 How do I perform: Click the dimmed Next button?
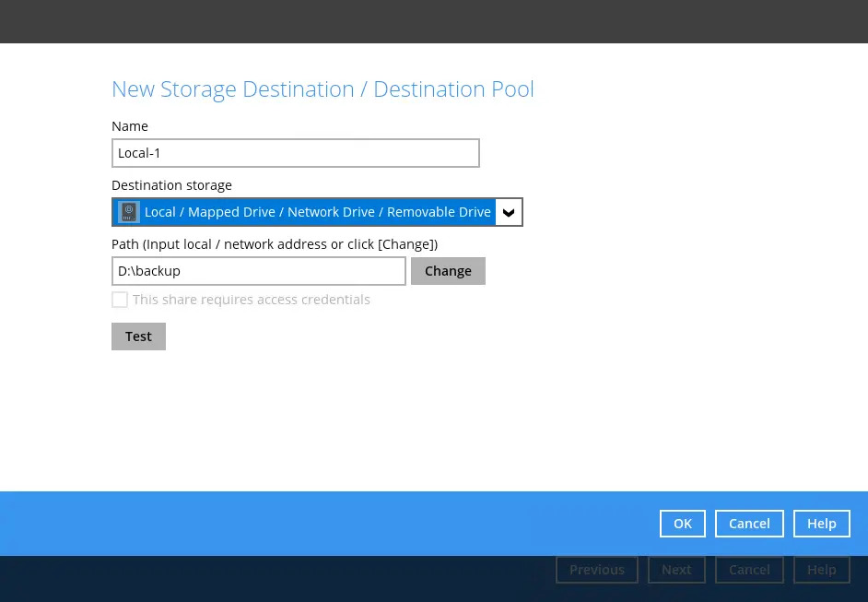coord(676,570)
